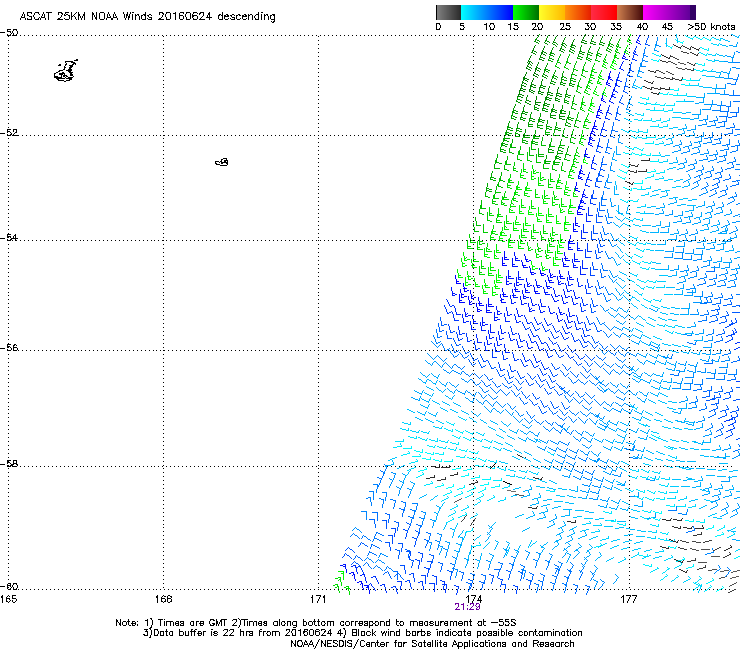Click the large island outline near -51 latitude
The height and width of the screenshot is (650, 740).
[x=66, y=71]
